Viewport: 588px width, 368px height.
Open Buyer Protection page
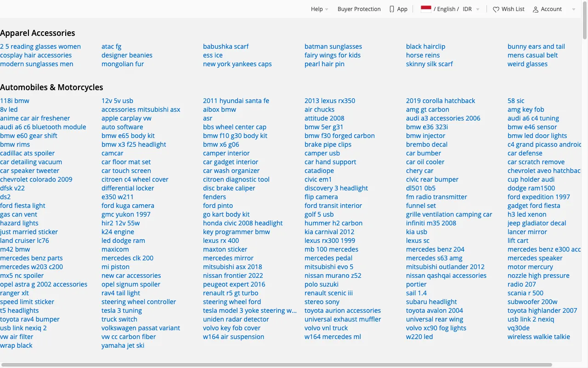point(359,9)
